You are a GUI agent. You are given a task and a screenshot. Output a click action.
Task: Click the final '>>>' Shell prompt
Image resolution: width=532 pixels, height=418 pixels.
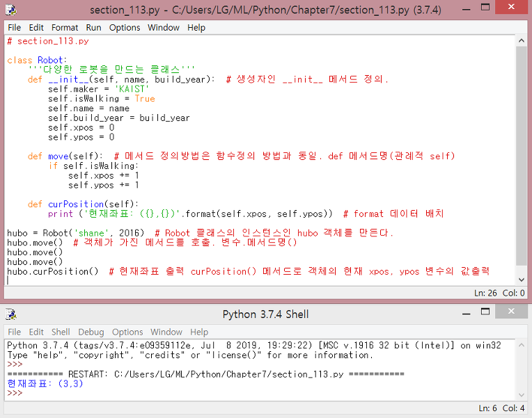tap(15, 393)
